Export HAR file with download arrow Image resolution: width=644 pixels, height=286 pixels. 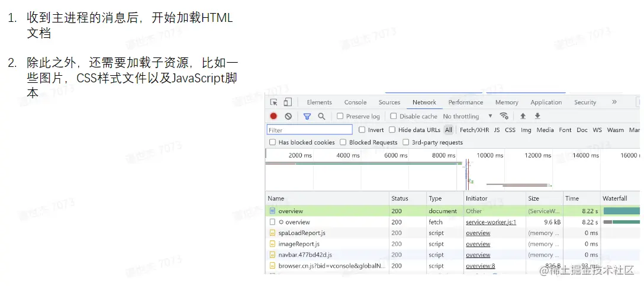(537, 116)
